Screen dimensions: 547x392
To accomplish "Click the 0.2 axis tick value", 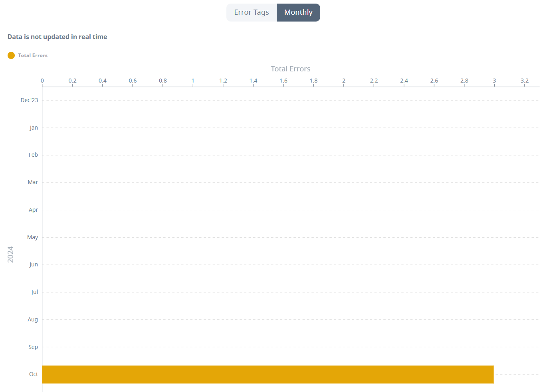I will click(72, 81).
